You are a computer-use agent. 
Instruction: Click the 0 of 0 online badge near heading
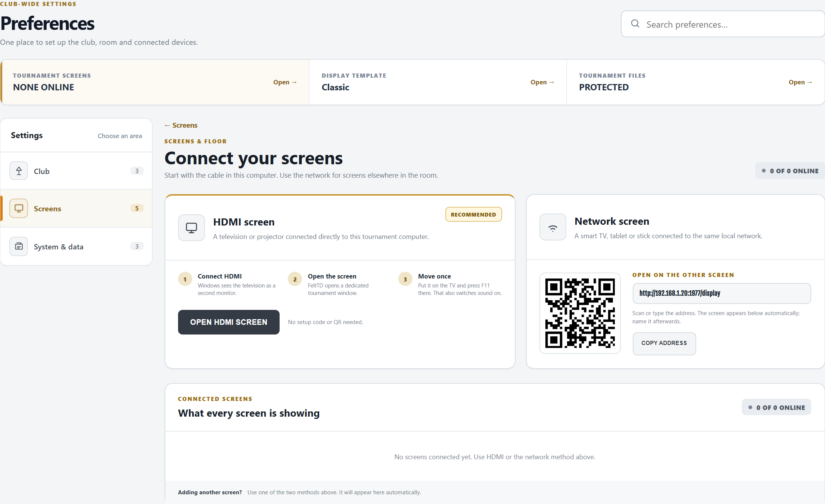click(x=790, y=171)
